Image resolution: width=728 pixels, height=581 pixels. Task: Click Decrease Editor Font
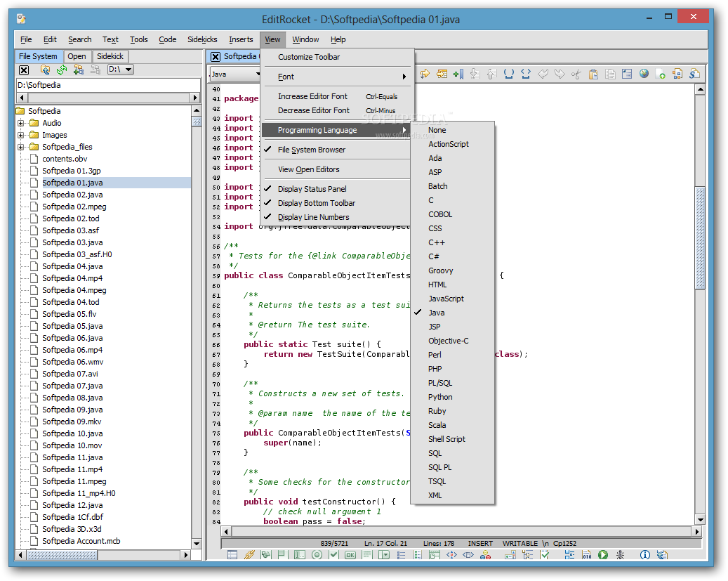pyautogui.click(x=336, y=110)
